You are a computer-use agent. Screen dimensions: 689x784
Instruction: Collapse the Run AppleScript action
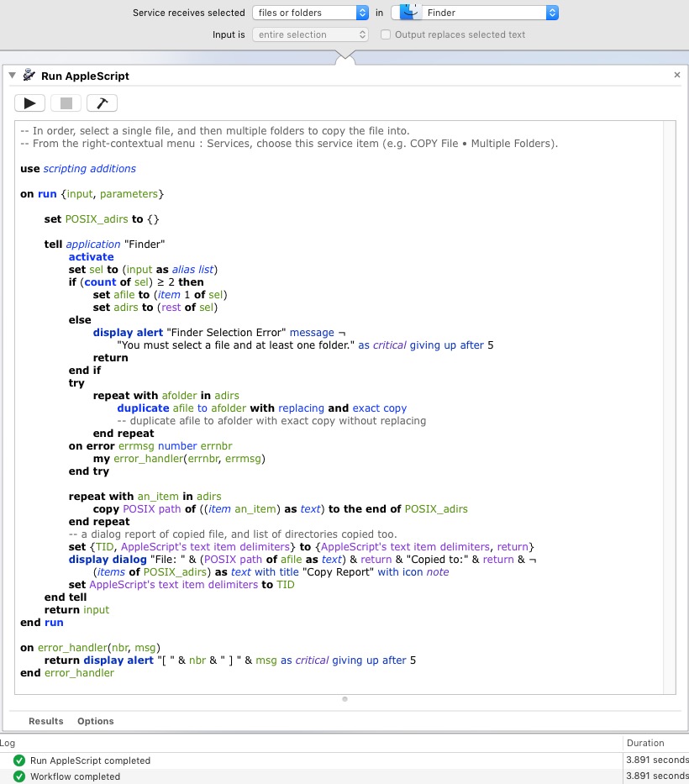tap(12, 76)
